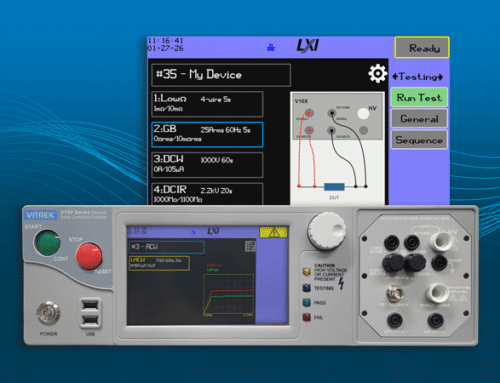Tap the Ready status button
The height and width of the screenshot is (383, 500).
422,48
